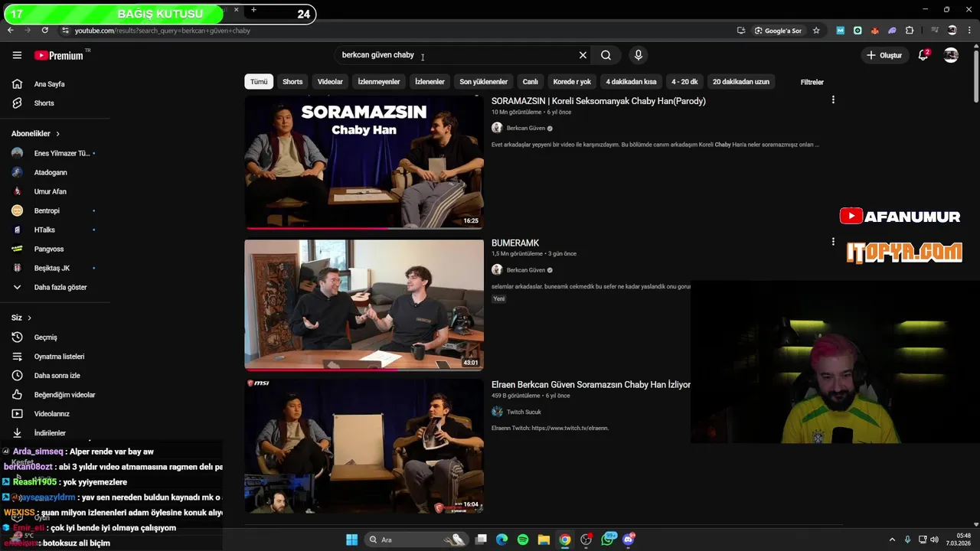
Task: Go back to the previous page
Action: coord(10,31)
